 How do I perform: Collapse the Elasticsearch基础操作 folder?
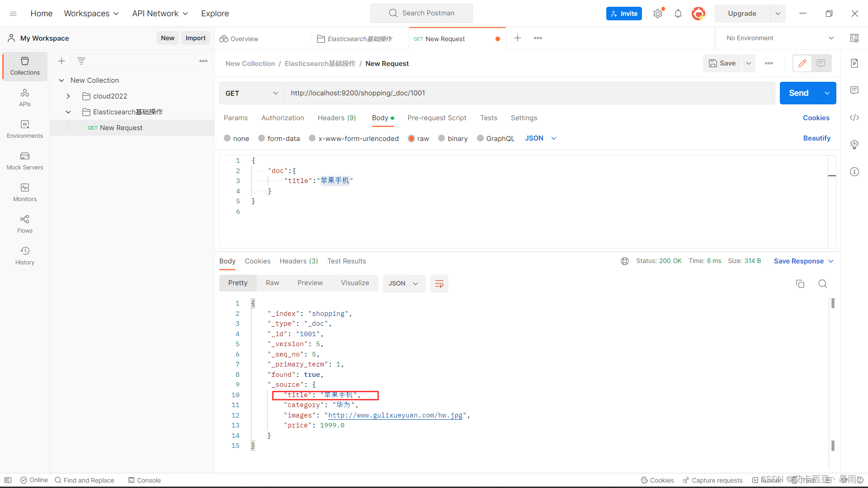[68, 112]
